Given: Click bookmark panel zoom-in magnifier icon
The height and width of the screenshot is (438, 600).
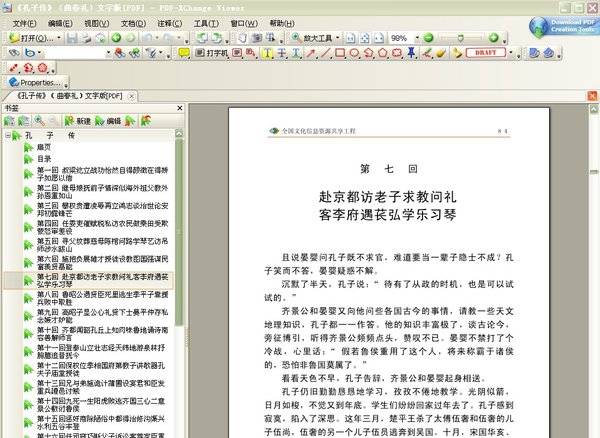Looking at the screenshot, I should [39, 120].
